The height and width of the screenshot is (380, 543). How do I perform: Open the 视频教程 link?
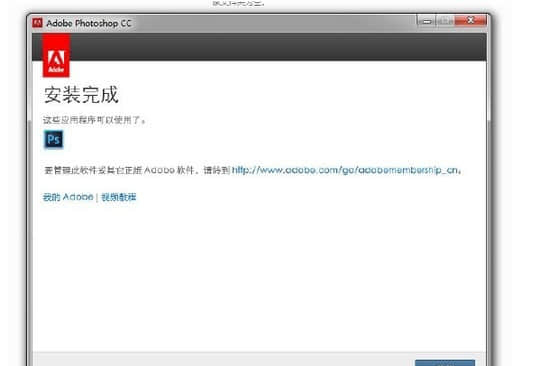(x=119, y=197)
